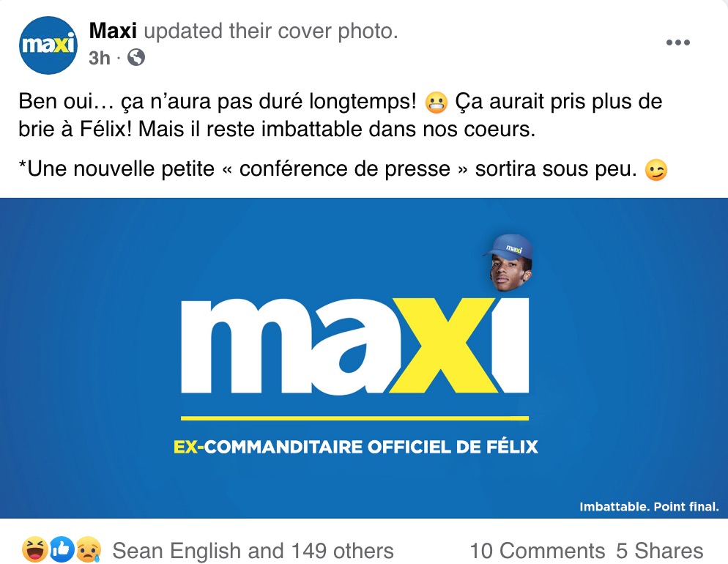
Task: Click the blue thumbs-up Like reaction icon
Action: [x=62, y=549]
